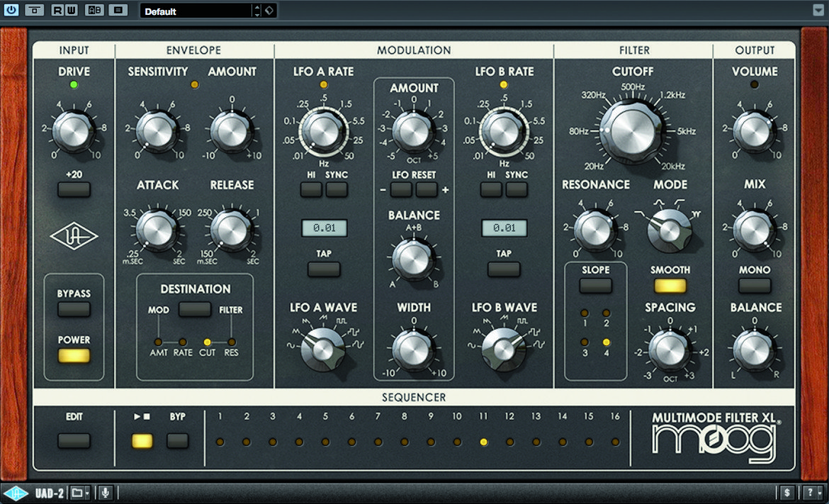The width and height of the screenshot is (829, 504).
Task: Click the output VOLUME knob
Action: (x=755, y=130)
